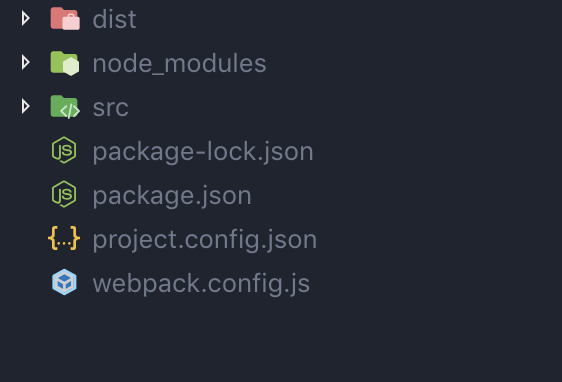
Task: Open webpack.config.js file
Action: 201,284
